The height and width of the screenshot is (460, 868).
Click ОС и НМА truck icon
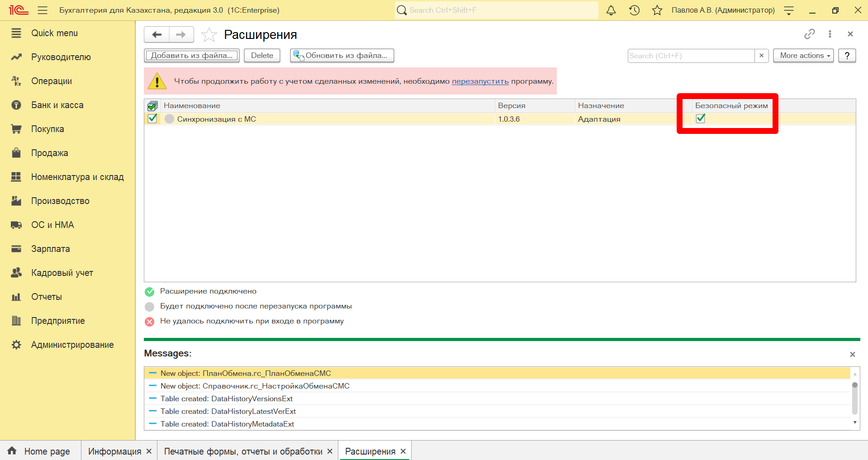pos(16,225)
